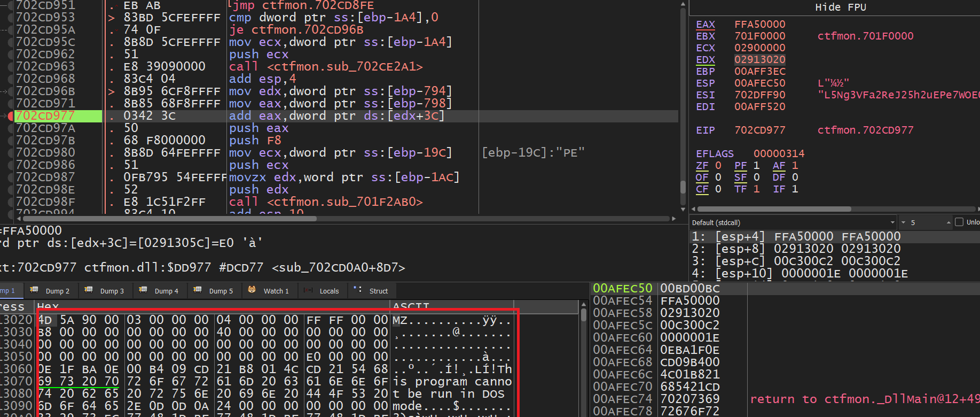Image resolution: width=980 pixels, height=417 pixels.
Task: Select the EDX register value 02913020
Action: (x=759, y=60)
